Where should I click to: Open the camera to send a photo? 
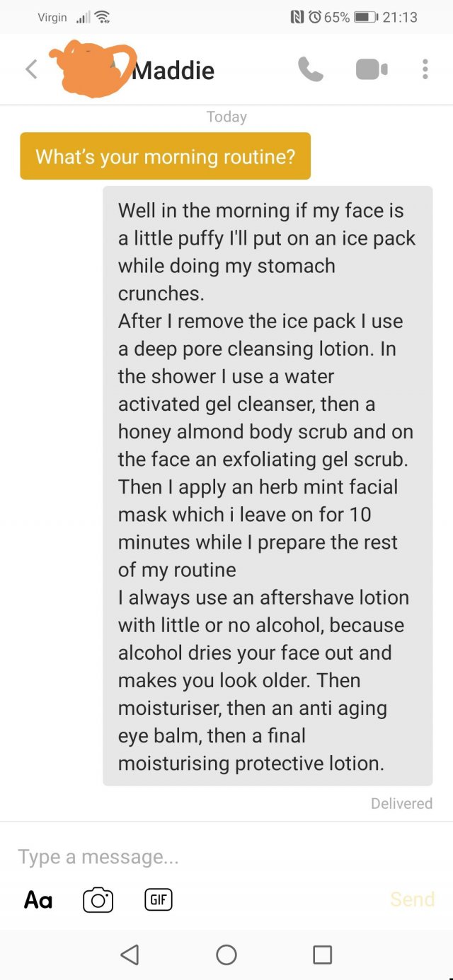pos(98,899)
